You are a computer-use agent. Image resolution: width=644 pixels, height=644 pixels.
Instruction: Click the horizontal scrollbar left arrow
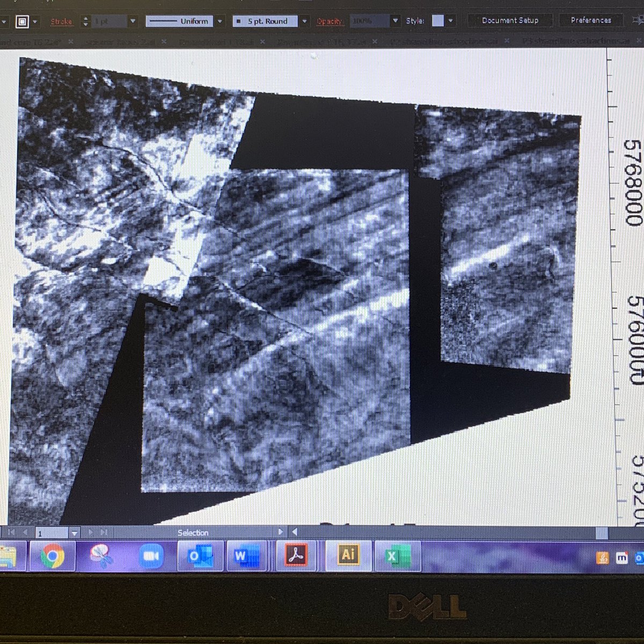click(x=294, y=532)
